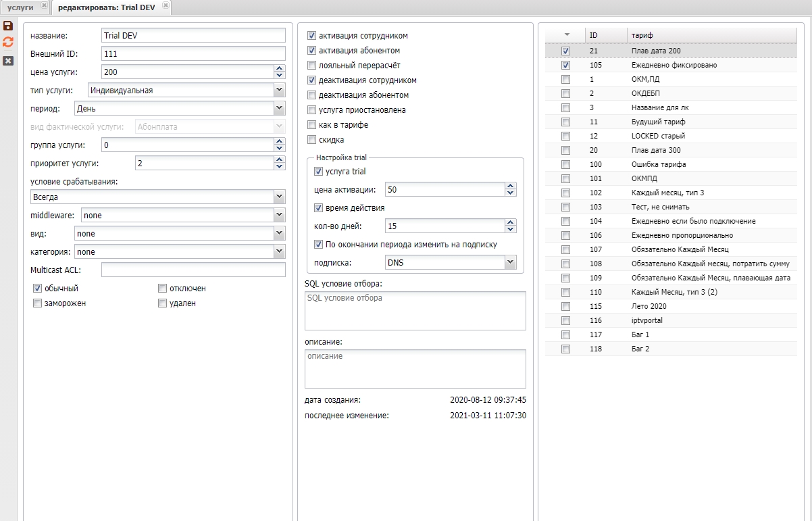Open the 'подписка' DNS dropdown
812x521 pixels.
tap(511, 262)
